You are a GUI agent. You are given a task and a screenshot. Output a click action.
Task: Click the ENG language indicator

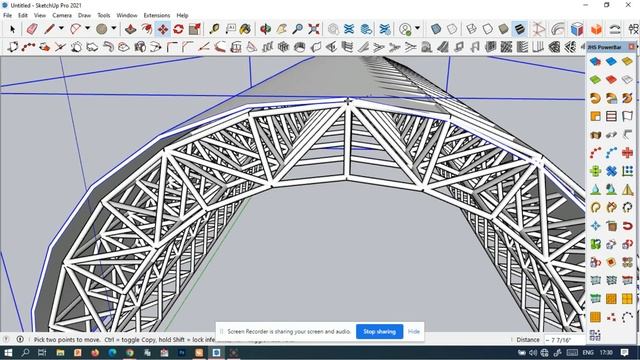[x=588, y=353]
